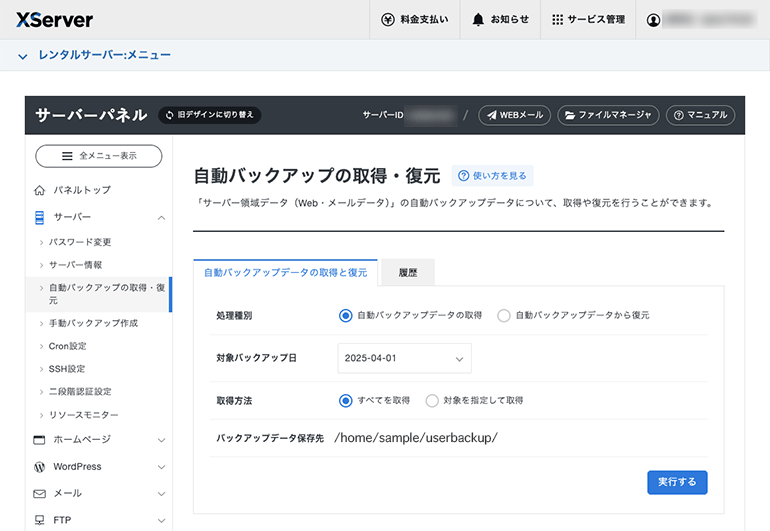Click the server icon beside サーバー

pos(39,217)
